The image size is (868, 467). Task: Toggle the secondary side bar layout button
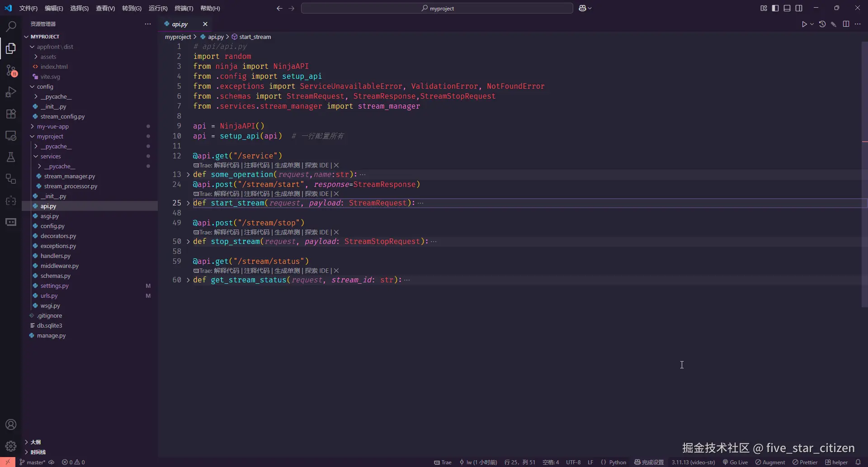[799, 8]
